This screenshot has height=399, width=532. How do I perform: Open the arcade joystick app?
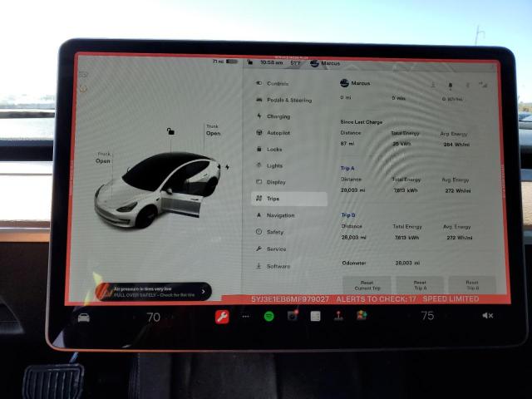tap(338, 316)
